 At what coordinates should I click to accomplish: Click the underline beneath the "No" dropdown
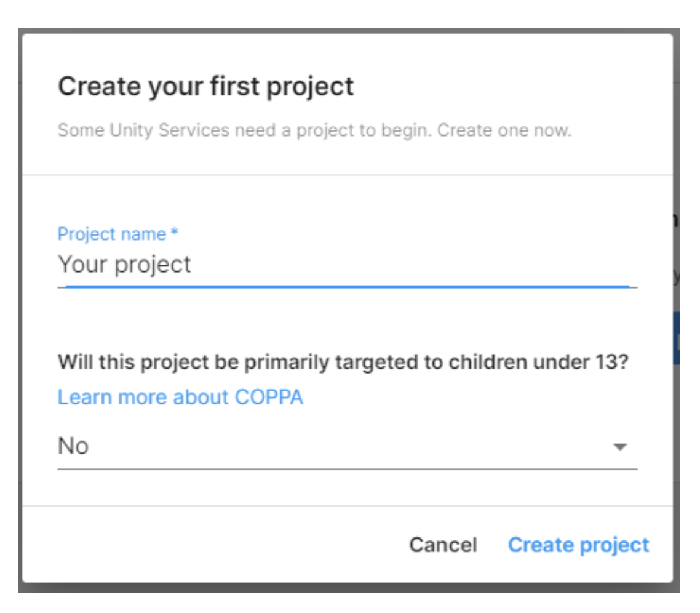(x=348, y=469)
